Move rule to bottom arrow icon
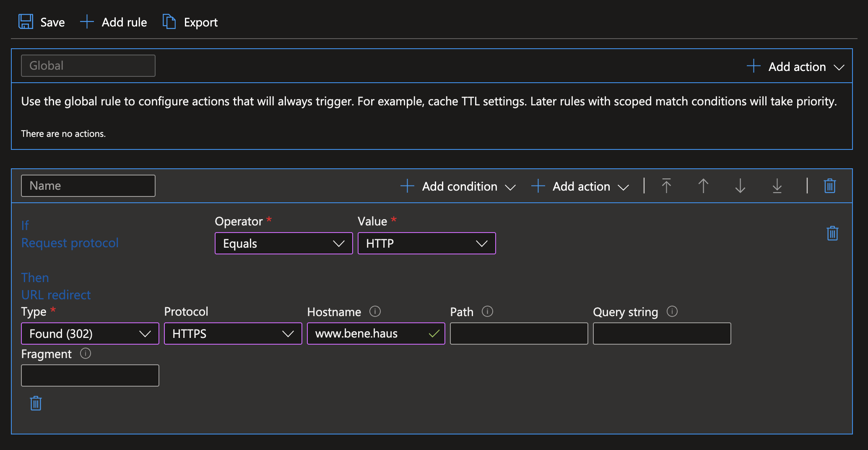Screen dimensions: 868x450 (777, 186)
